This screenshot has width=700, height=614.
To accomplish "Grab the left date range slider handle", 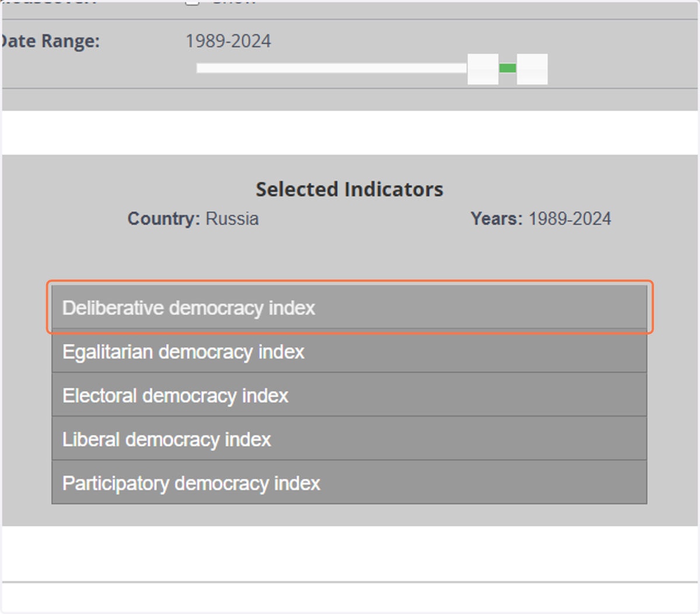I will click(483, 69).
